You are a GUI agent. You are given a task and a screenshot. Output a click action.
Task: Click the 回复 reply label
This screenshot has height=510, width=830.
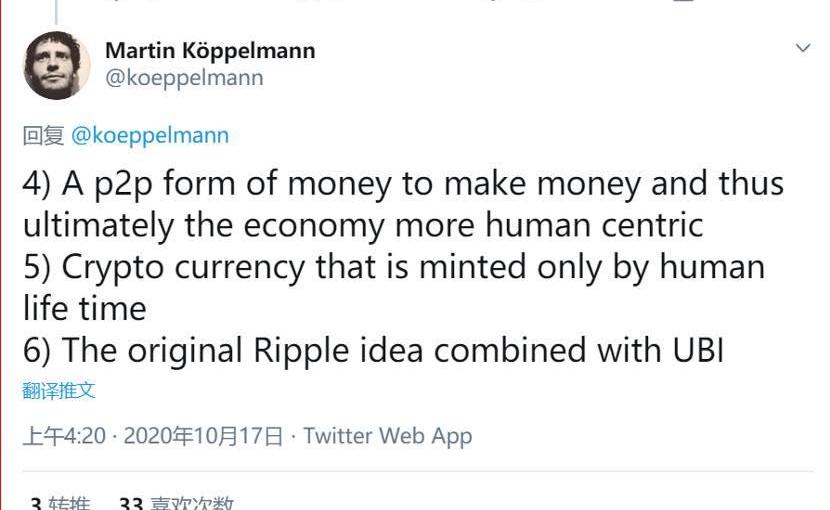[x=43, y=135]
